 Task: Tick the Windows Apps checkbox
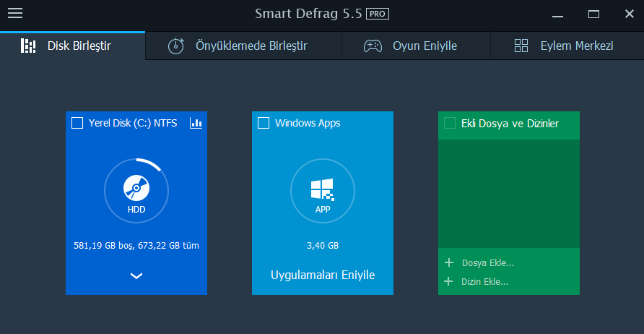pyautogui.click(x=264, y=123)
